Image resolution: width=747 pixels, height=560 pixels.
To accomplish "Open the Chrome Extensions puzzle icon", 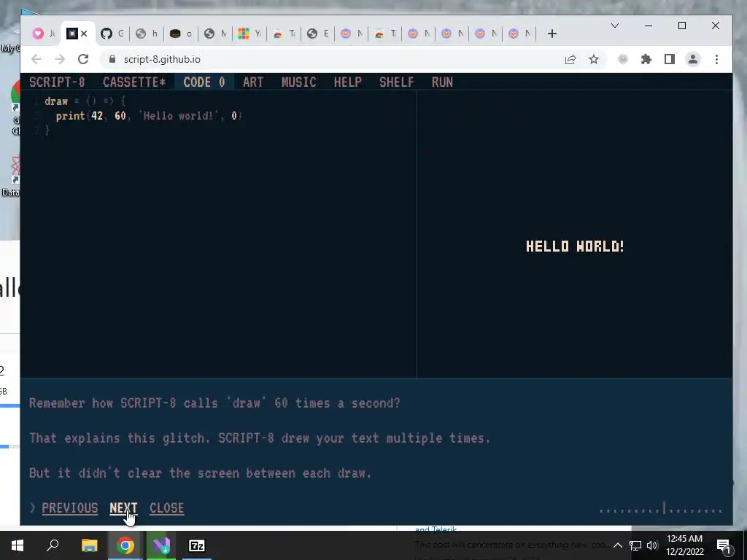I will point(646,59).
